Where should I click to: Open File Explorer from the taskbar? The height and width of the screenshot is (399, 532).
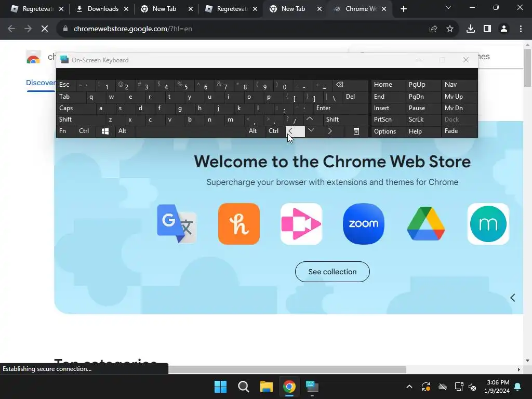pos(267,387)
